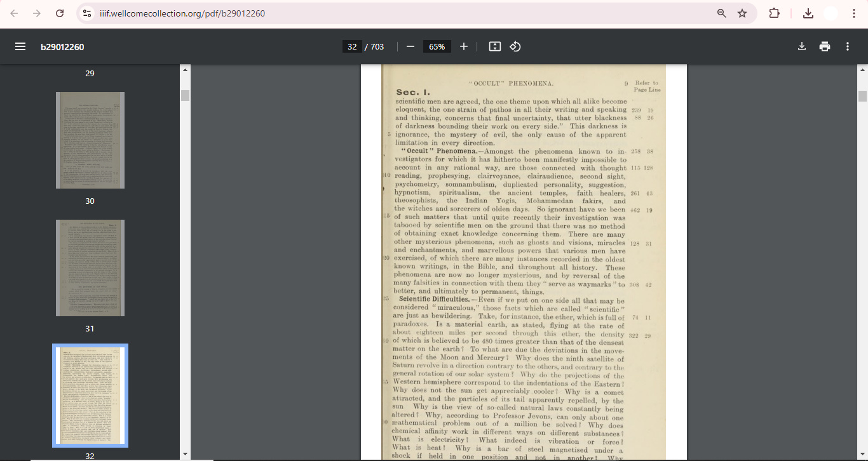This screenshot has height=461, width=868.
Task: Select the highlighted page 32 thumbnail
Action: (x=90, y=396)
